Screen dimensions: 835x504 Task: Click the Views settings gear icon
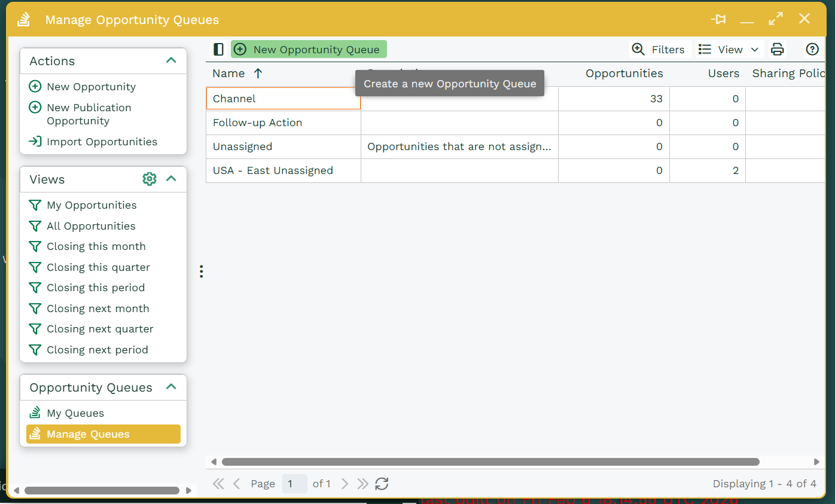(x=150, y=179)
